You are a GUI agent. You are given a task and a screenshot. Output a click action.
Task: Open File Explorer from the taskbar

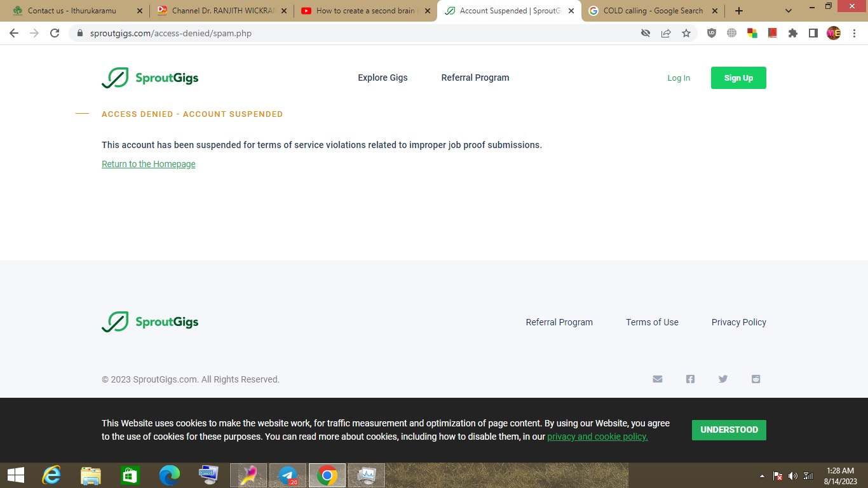91,475
